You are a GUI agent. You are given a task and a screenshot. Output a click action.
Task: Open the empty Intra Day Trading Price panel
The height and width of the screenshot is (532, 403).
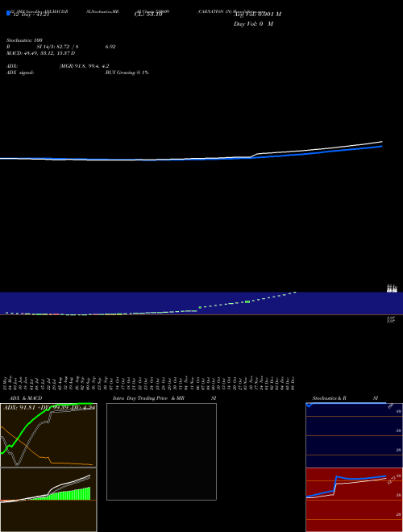tap(161, 451)
